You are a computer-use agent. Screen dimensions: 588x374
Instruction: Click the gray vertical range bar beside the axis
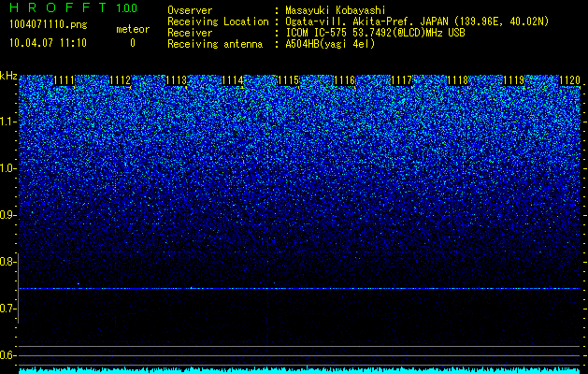pos(19,288)
